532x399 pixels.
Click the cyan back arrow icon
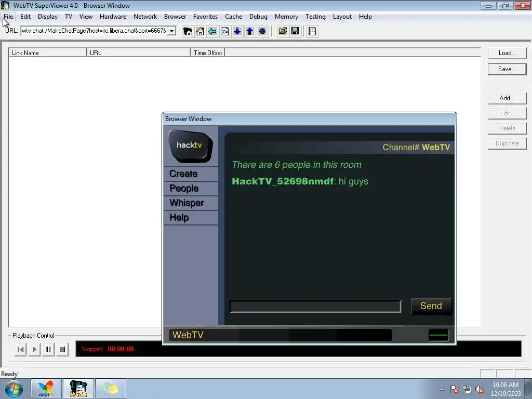coord(212,32)
